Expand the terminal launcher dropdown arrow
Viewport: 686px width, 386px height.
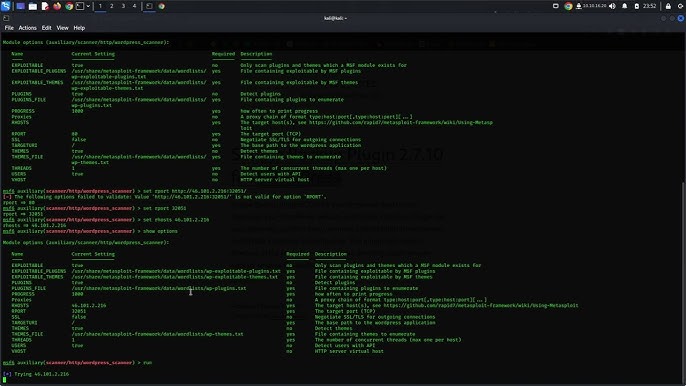click(x=88, y=6)
